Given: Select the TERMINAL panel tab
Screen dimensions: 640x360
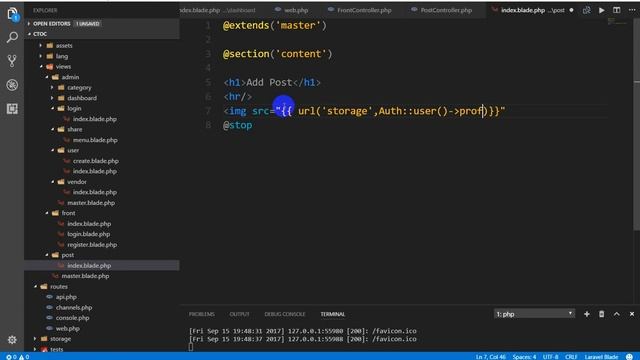Looking at the screenshot, I should tap(333, 314).
